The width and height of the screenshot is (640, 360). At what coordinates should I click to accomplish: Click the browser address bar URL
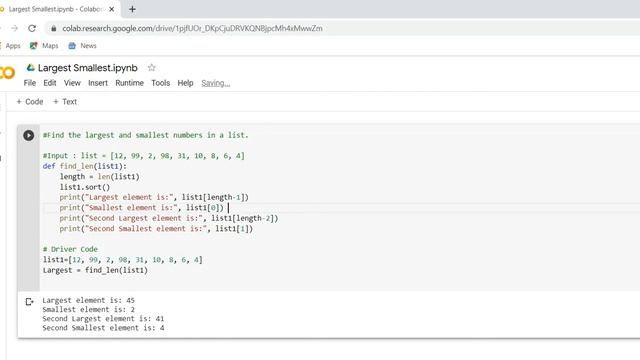coord(192,28)
